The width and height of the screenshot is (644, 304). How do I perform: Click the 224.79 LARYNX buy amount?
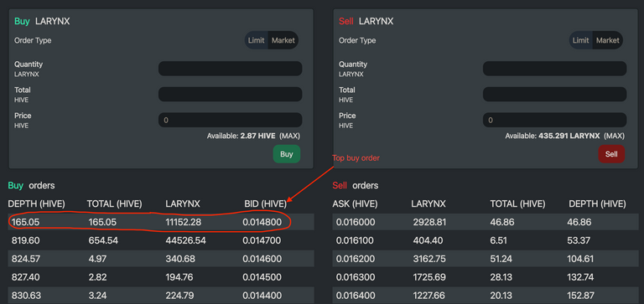180,296
